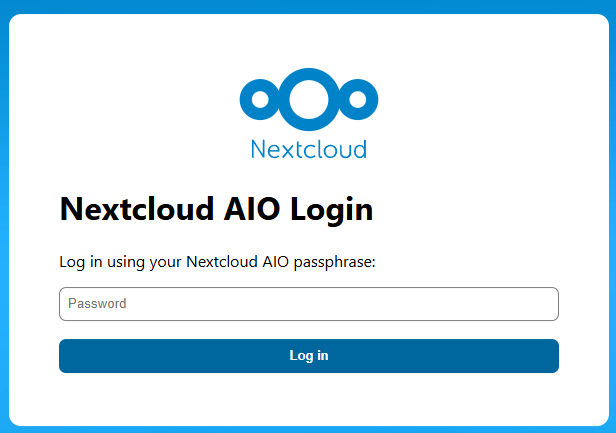The height and width of the screenshot is (433, 616).
Task: Click the large center circle of the logo
Action: [308, 98]
